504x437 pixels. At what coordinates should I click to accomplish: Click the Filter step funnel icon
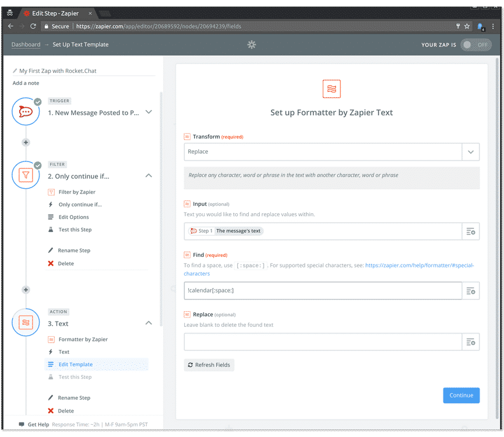(26, 175)
